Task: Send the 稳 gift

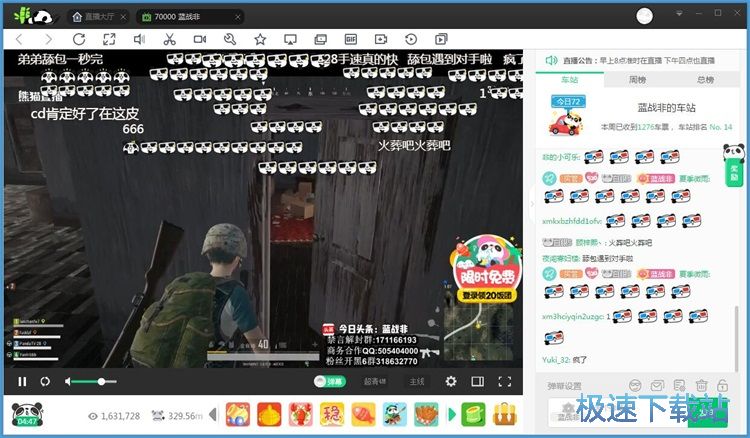Action: click(332, 415)
